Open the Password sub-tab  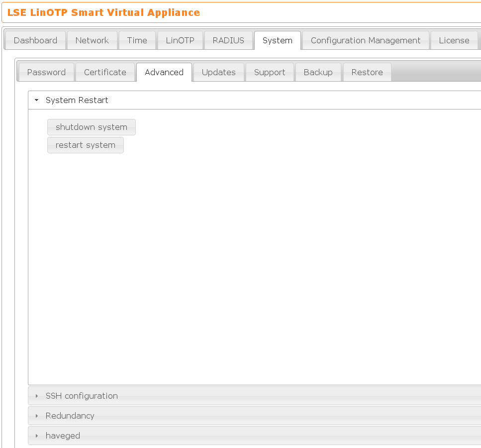[x=46, y=72]
